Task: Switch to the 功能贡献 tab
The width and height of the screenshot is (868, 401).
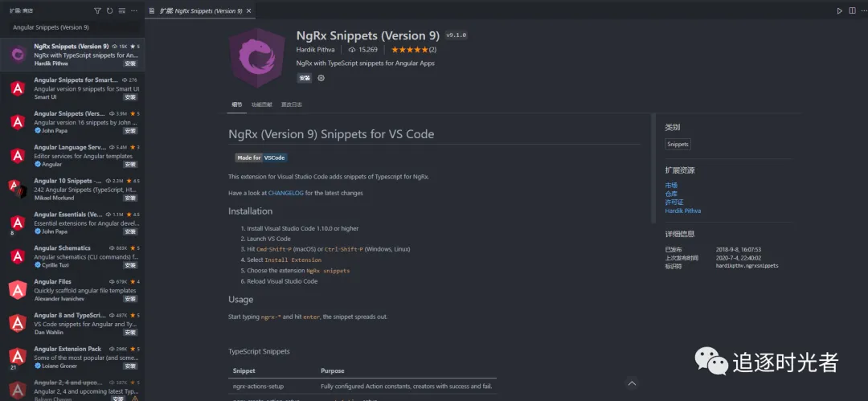Action: [x=261, y=104]
